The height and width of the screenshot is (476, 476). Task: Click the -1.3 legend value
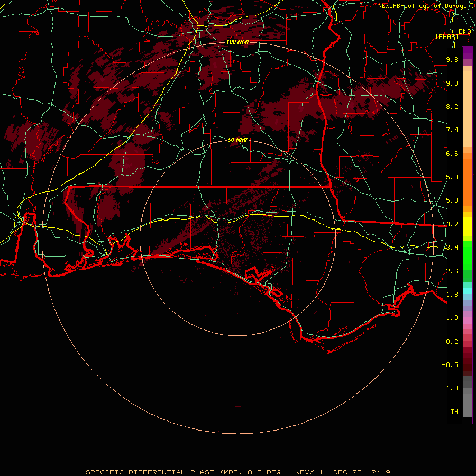(450, 388)
